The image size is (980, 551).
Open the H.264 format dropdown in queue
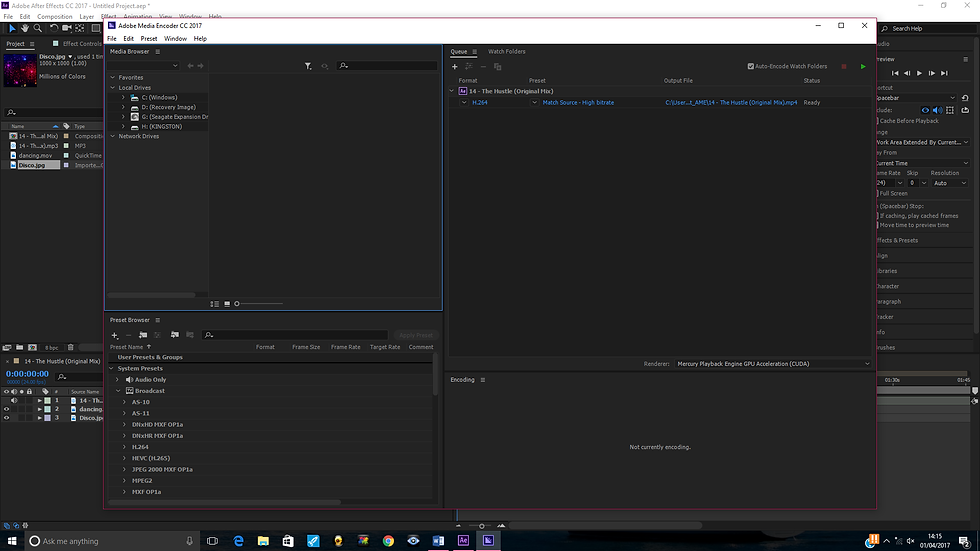(x=464, y=102)
